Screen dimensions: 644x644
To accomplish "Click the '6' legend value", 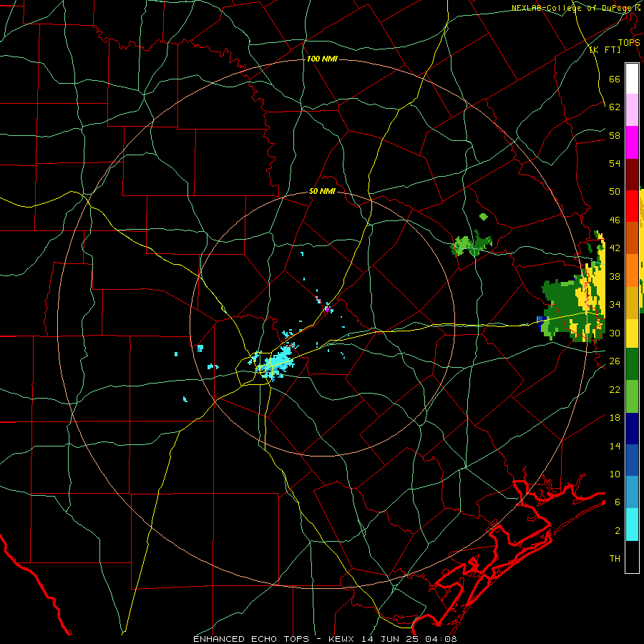I will [x=618, y=502].
